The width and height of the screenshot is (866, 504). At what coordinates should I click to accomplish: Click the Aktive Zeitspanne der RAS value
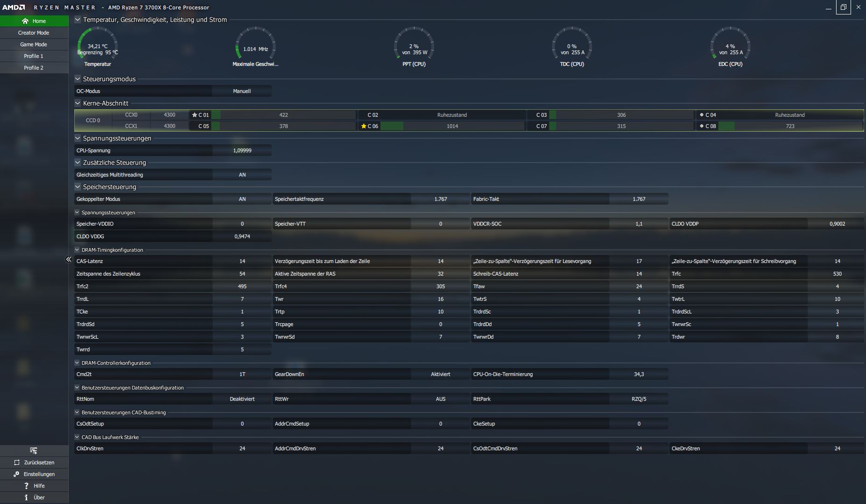(440, 274)
